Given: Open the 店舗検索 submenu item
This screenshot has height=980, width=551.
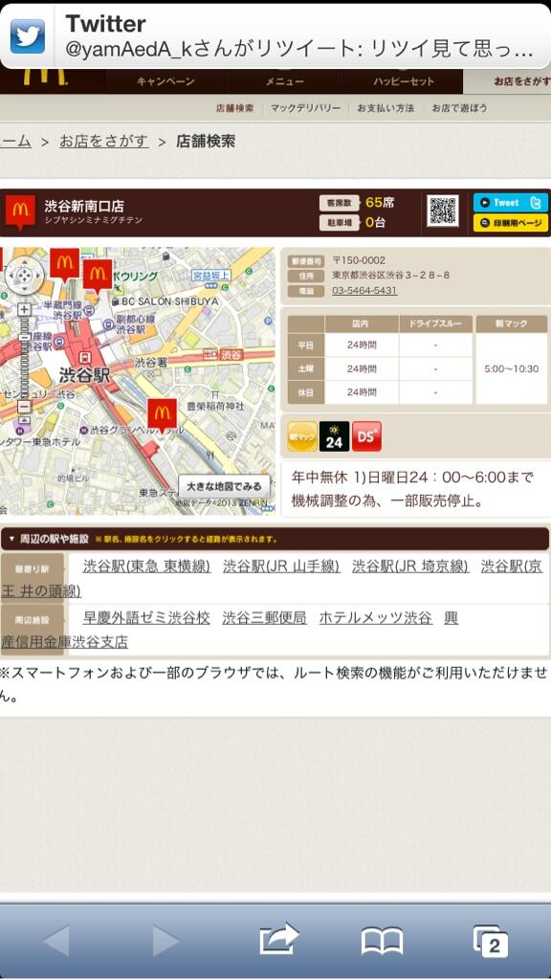Looking at the screenshot, I should point(235,108).
